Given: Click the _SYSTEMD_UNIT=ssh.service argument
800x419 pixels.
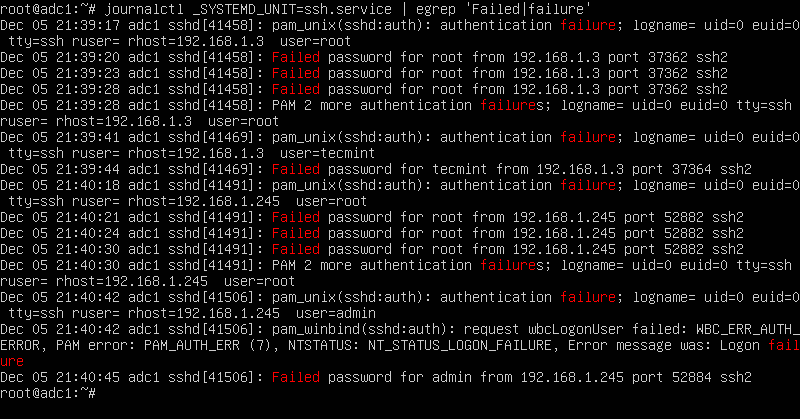Looking at the screenshot, I should coord(283,10).
